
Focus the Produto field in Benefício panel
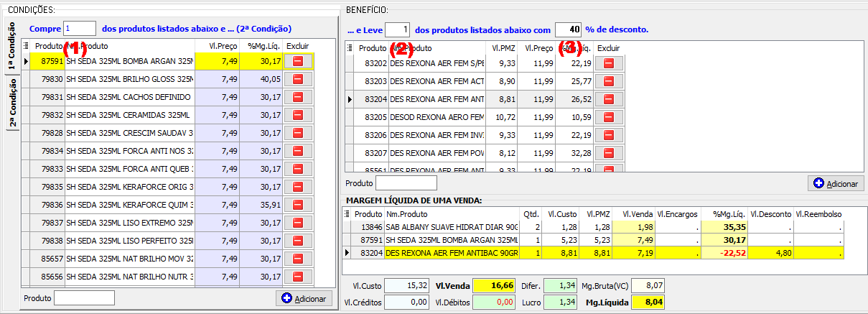click(406, 183)
